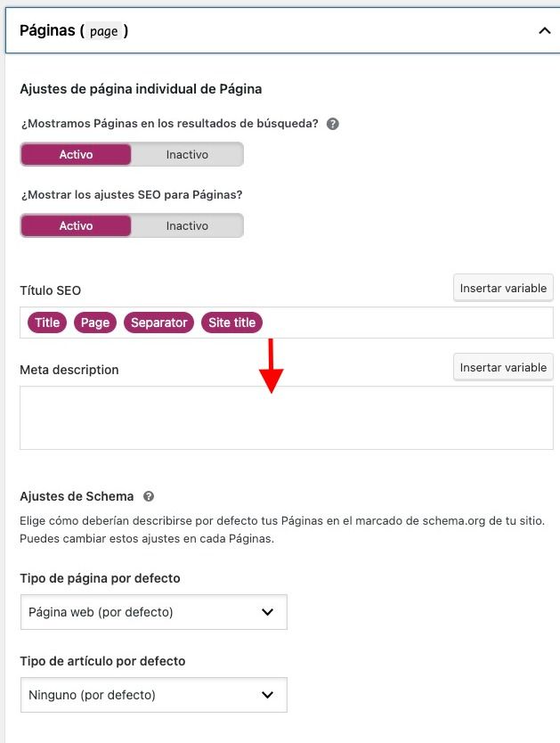Screen dimensions: 560x743
Task: Click Insertar variable for Título SEO
Action: [503, 288]
